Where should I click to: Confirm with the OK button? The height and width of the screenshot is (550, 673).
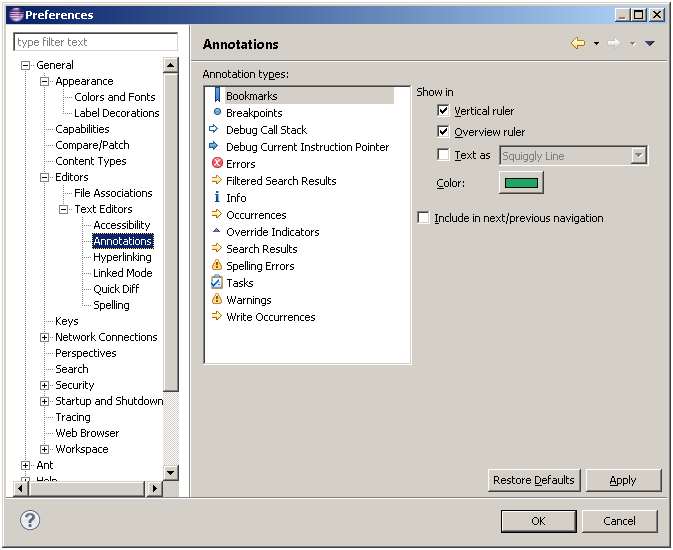pyautogui.click(x=538, y=521)
